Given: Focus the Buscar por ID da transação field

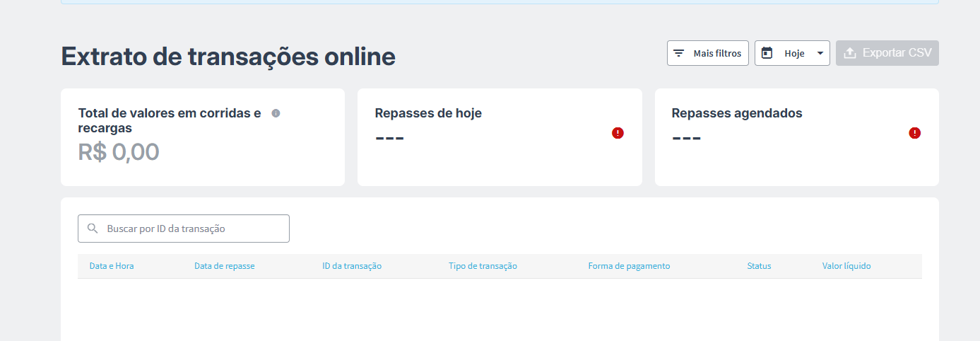Looking at the screenshot, I should [191, 229].
